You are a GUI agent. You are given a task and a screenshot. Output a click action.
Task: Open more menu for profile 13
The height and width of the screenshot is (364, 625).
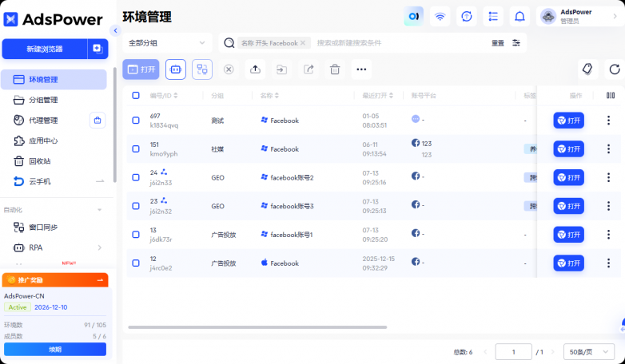pyautogui.click(x=608, y=235)
